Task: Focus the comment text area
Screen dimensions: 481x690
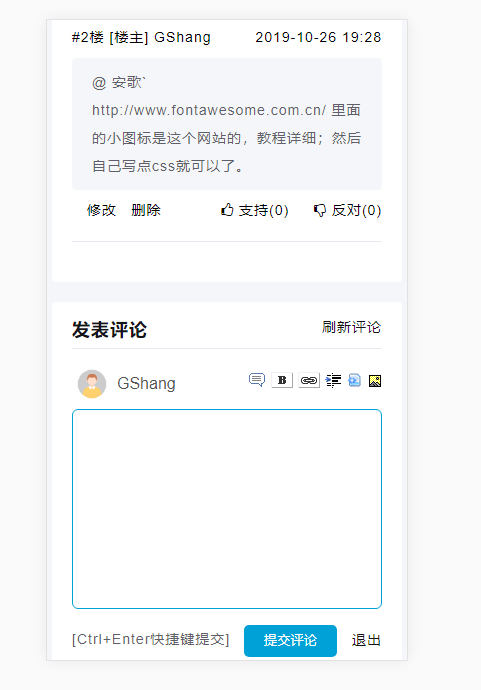Action: [227, 509]
